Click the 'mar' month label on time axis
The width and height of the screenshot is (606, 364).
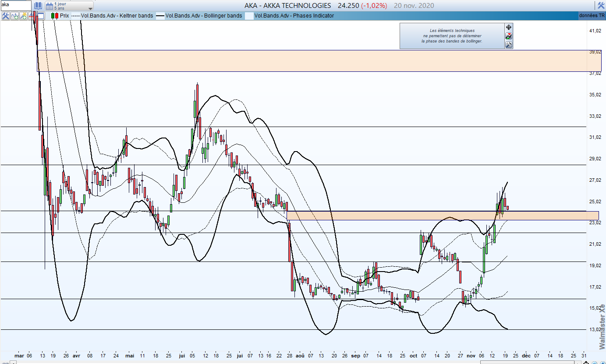pyautogui.click(x=19, y=356)
